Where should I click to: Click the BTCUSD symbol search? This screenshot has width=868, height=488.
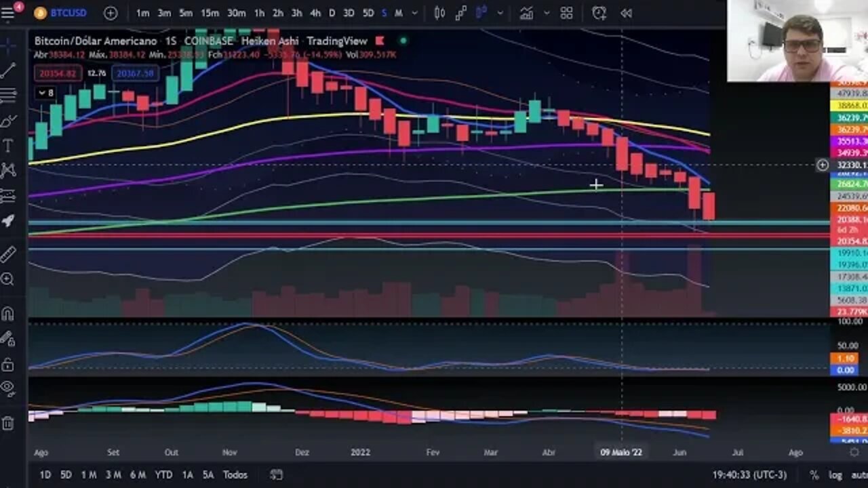[x=61, y=13]
